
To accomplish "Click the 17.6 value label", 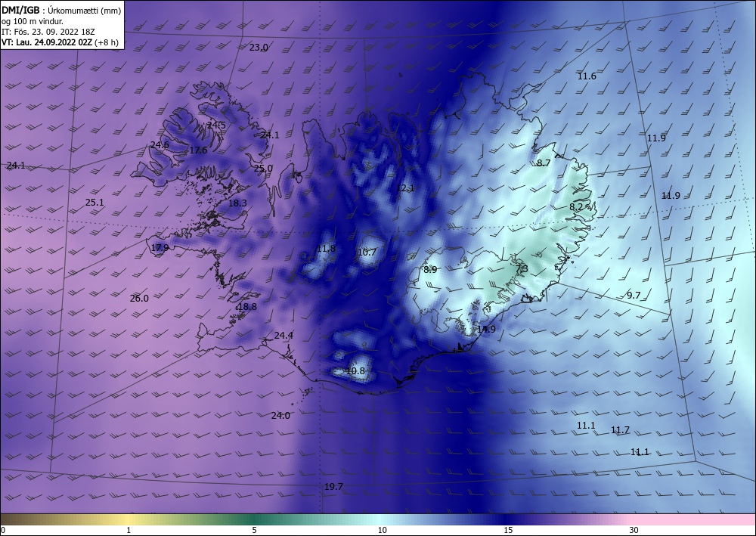I will (198, 150).
